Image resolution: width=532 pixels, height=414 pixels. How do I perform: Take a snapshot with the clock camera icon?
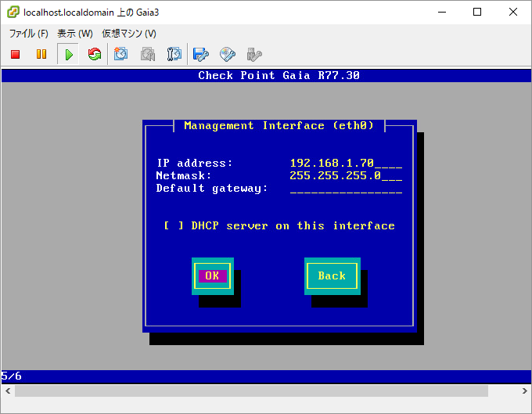(x=120, y=54)
